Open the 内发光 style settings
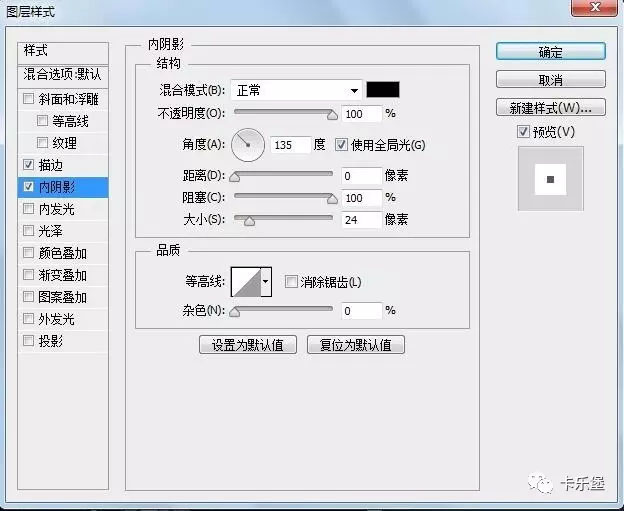The height and width of the screenshot is (511, 624). 57,209
